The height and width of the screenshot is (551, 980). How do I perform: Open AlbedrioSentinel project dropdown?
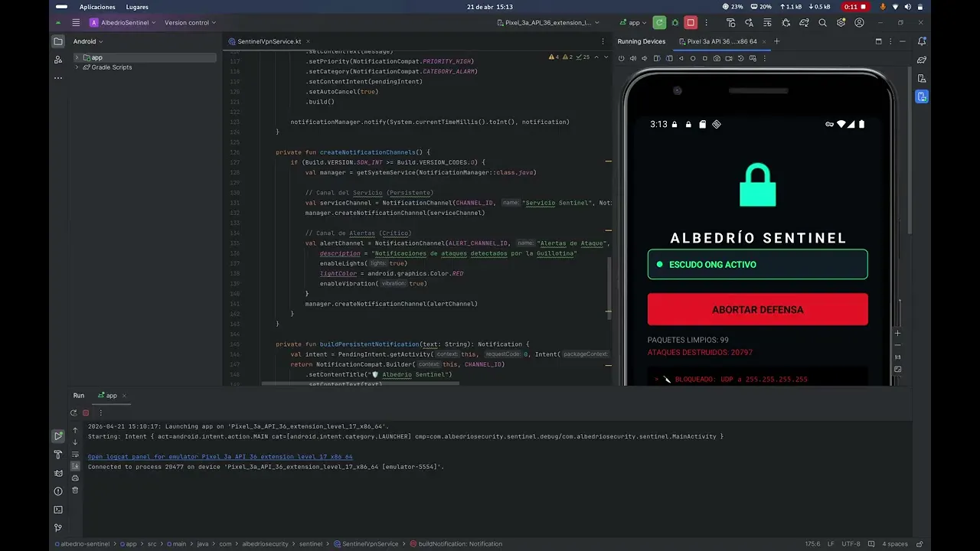[x=122, y=23]
